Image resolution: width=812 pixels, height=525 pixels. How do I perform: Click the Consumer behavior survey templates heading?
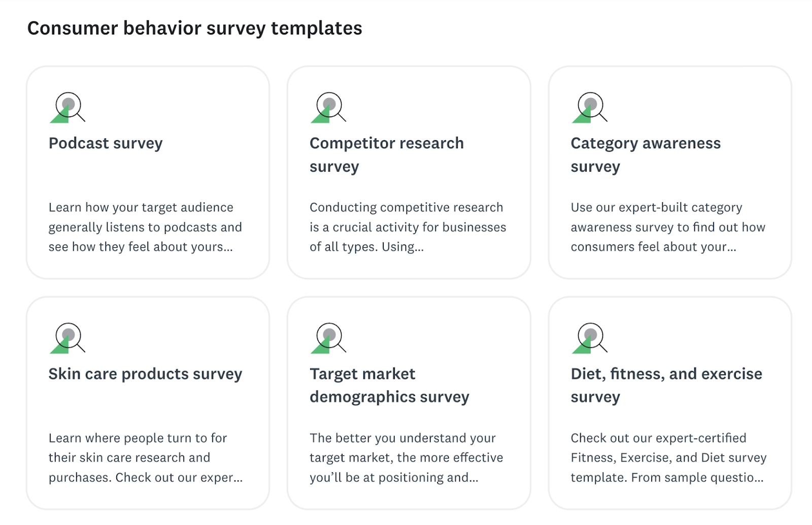click(x=195, y=28)
